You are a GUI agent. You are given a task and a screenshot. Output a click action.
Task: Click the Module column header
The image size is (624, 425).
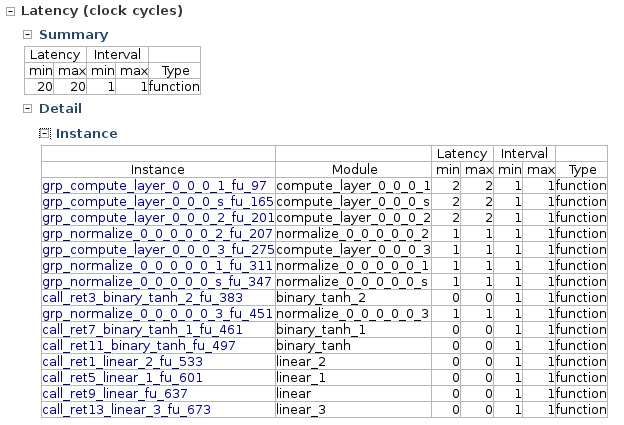(355, 170)
